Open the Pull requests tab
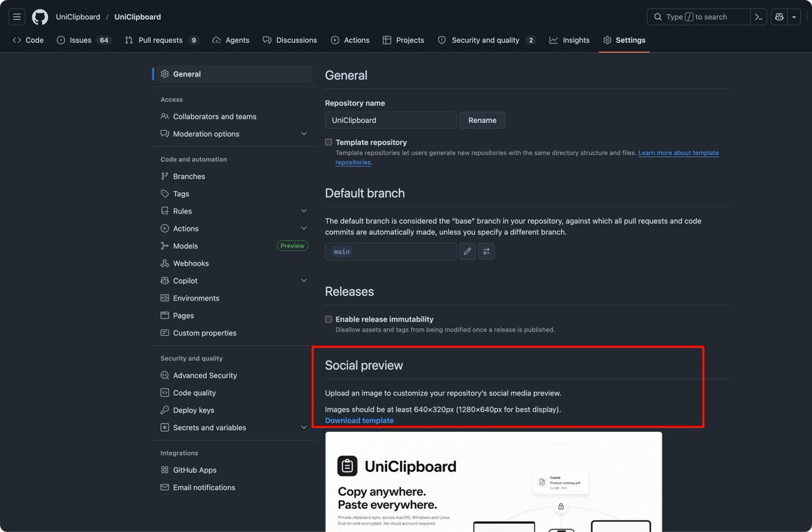Image resolution: width=812 pixels, height=532 pixels. coord(162,40)
